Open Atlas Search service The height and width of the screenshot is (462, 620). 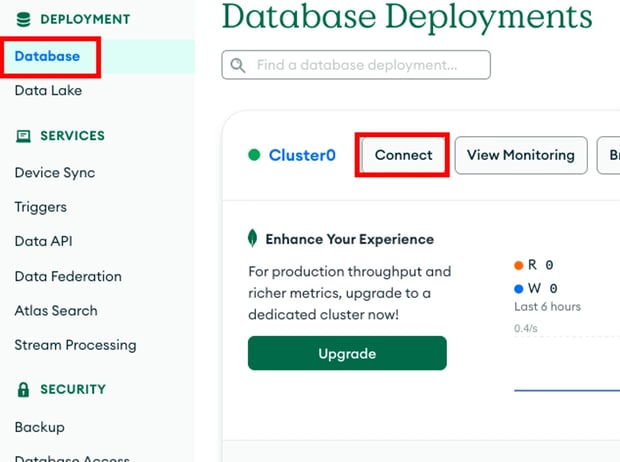56,311
